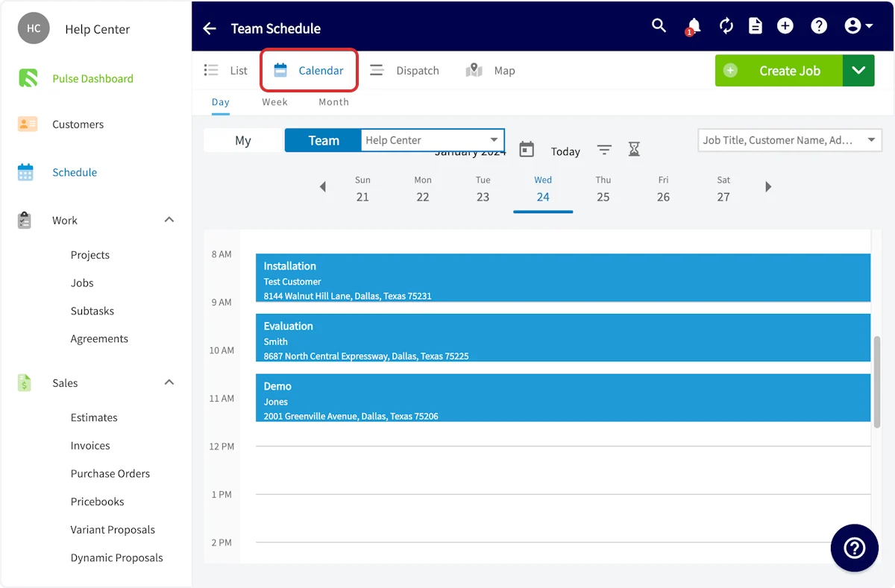Open the help question mark in header
895x588 pixels.
(x=819, y=26)
